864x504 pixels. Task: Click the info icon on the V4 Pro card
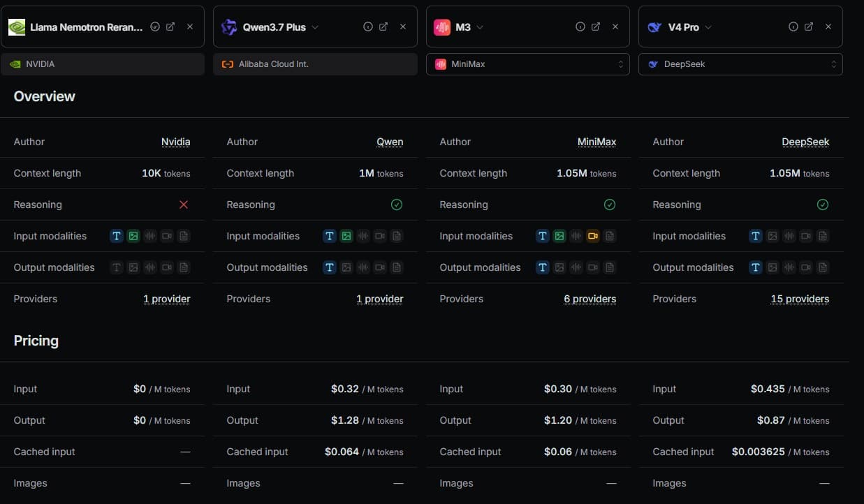click(793, 27)
